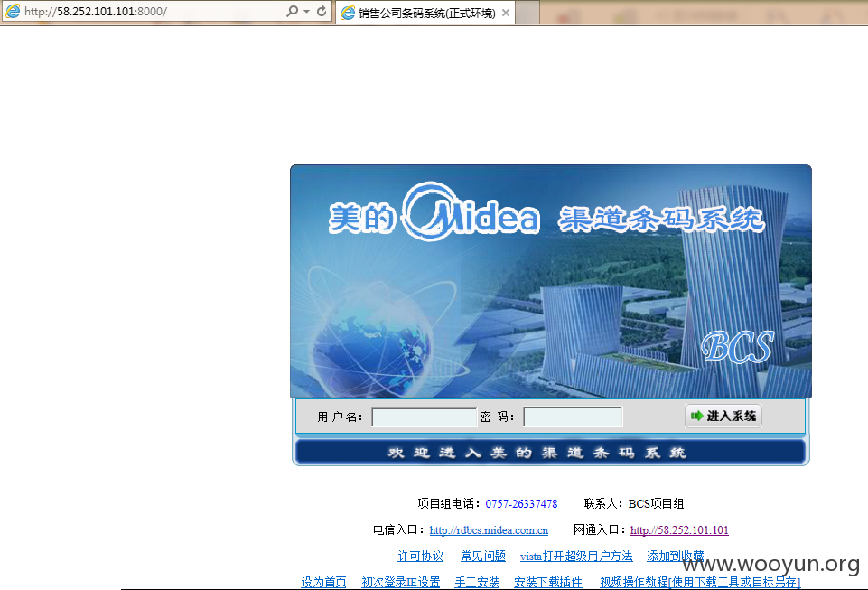Click the BCS logo on banner
This screenshot has height=590, width=868.
coord(737,347)
